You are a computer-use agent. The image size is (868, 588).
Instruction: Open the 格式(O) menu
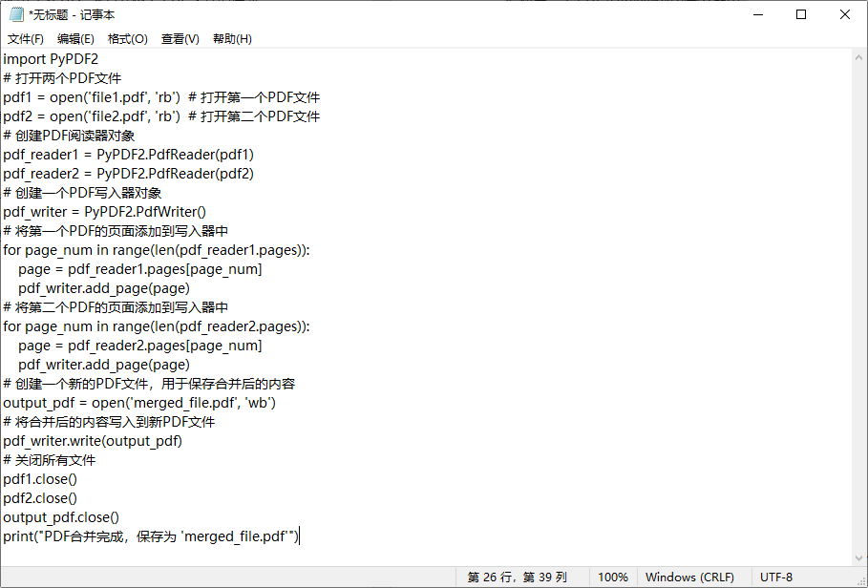127,39
